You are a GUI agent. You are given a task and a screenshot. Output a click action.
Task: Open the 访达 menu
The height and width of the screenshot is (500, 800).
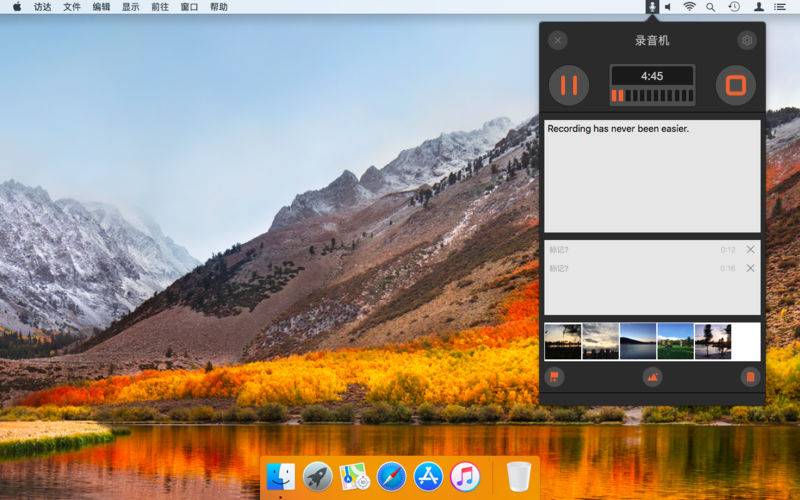pos(42,7)
